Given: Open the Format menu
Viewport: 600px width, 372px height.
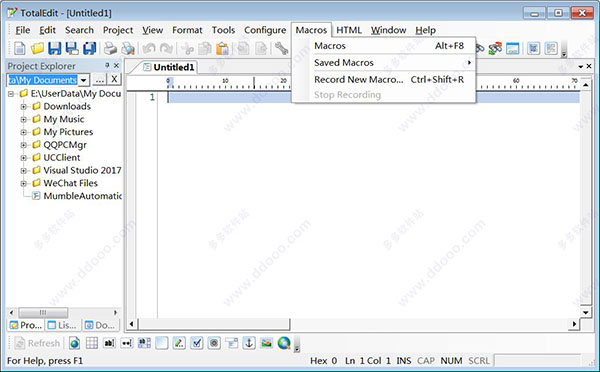Looking at the screenshot, I should point(187,30).
